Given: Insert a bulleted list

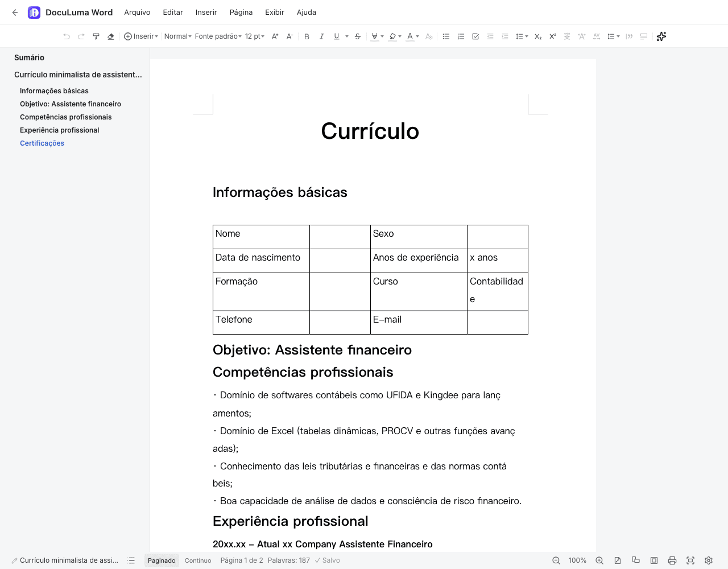Looking at the screenshot, I should (x=446, y=36).
